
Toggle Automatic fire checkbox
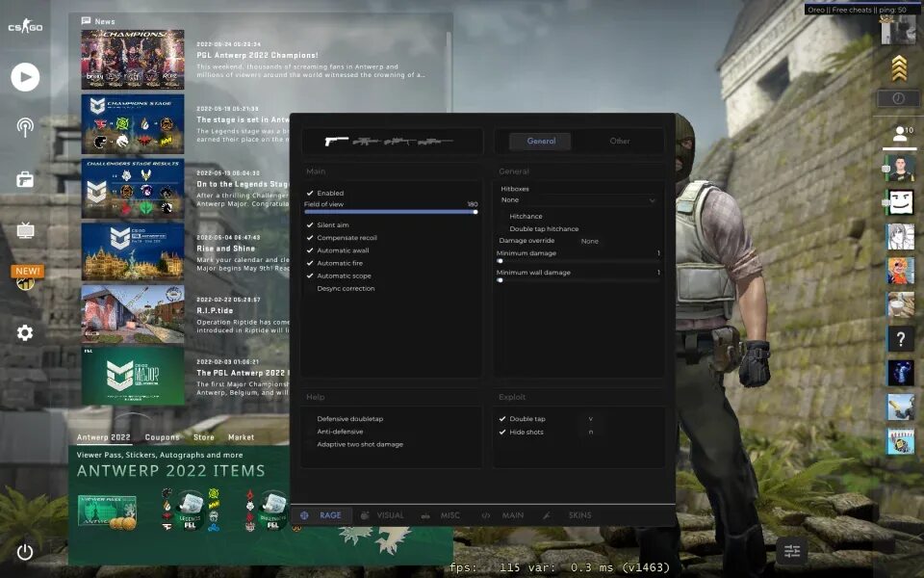[x=310, y=263]
